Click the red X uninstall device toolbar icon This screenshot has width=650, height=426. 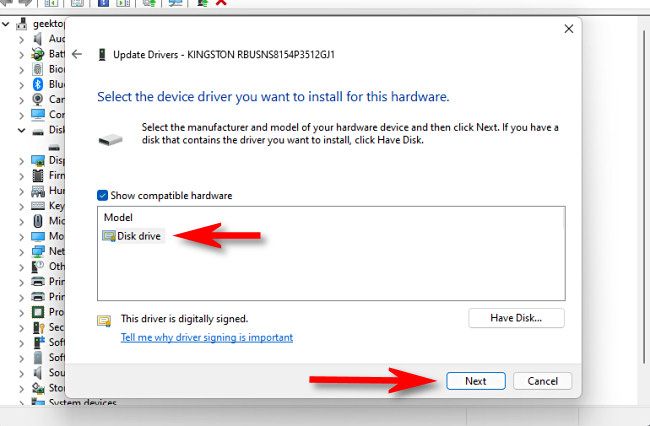(221, 3)
